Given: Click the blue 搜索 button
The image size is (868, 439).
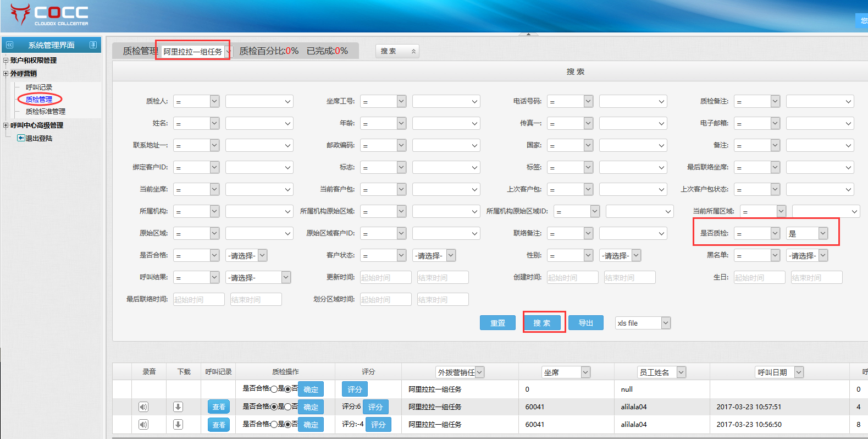Looking at the screenshot, I should (x=541, y=323).
